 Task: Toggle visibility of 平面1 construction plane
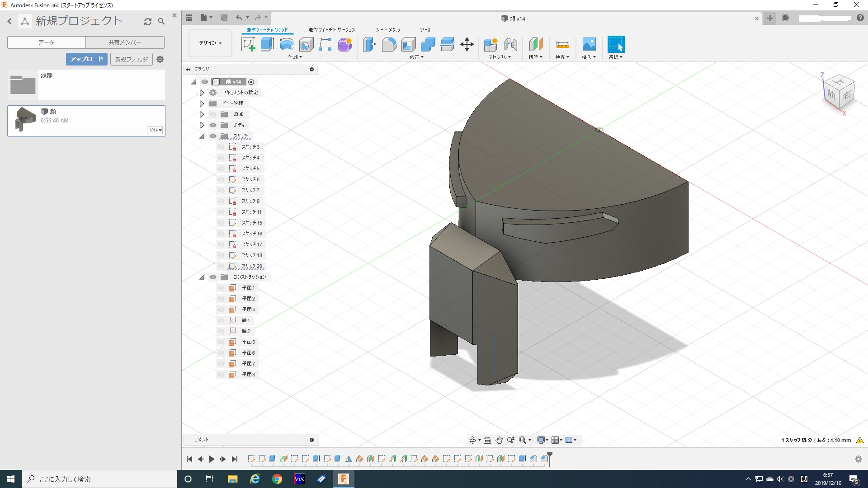pyautogui.click(x=221, y=288)
